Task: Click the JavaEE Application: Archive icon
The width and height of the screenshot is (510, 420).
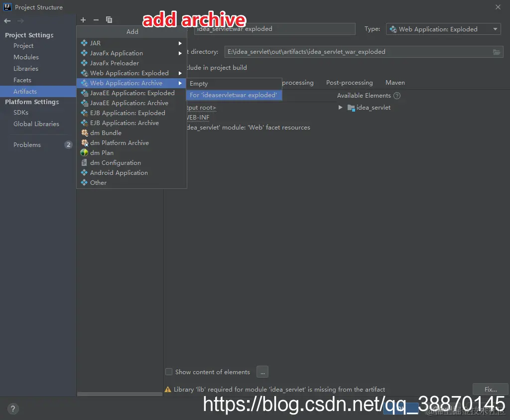Action: [85, 103]
